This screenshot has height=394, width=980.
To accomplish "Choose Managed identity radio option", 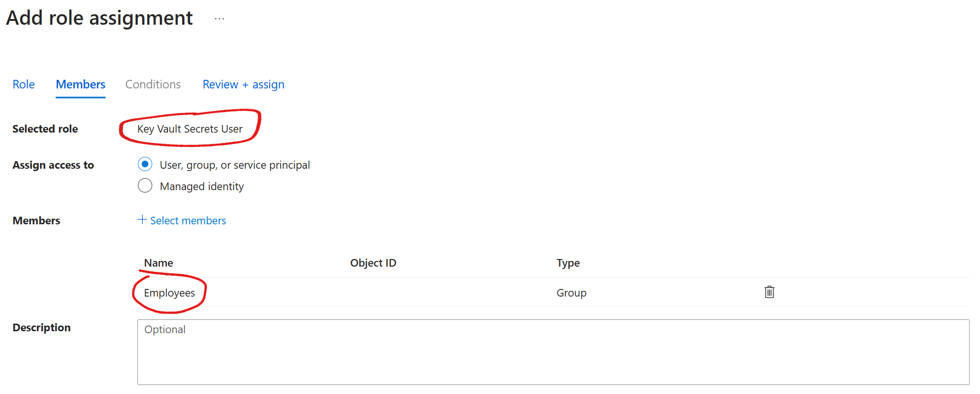I will pyautogui.click(x=145, y=186).
